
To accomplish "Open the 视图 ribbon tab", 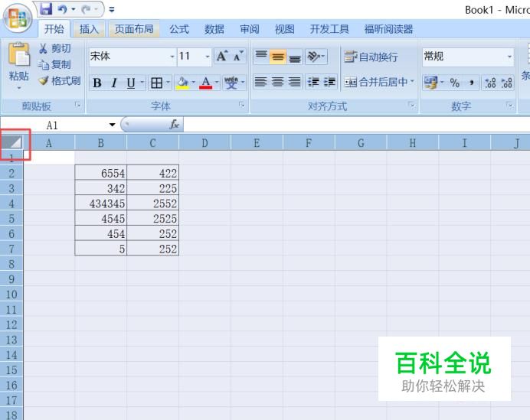I will (x=285, y=29).
